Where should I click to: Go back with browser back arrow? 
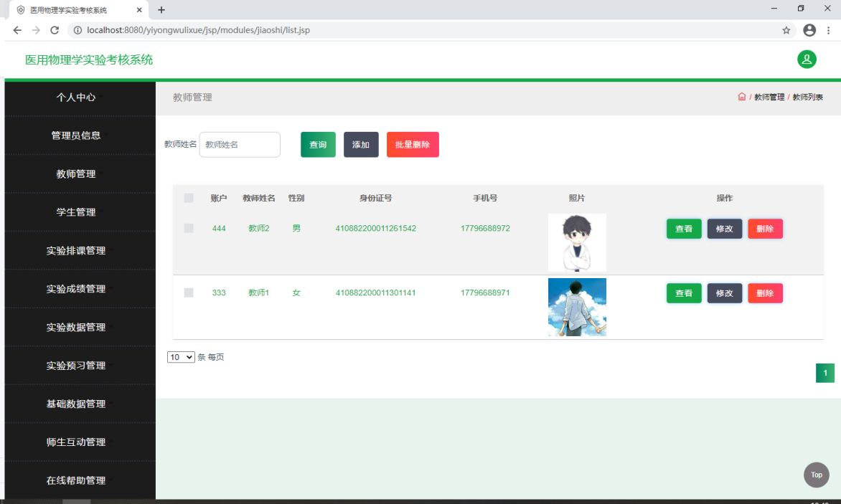click(x=17, y=30)
